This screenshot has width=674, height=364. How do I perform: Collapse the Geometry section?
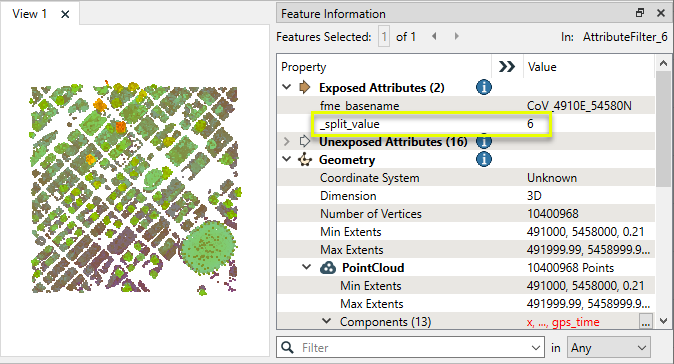click(x=286, y=159)
